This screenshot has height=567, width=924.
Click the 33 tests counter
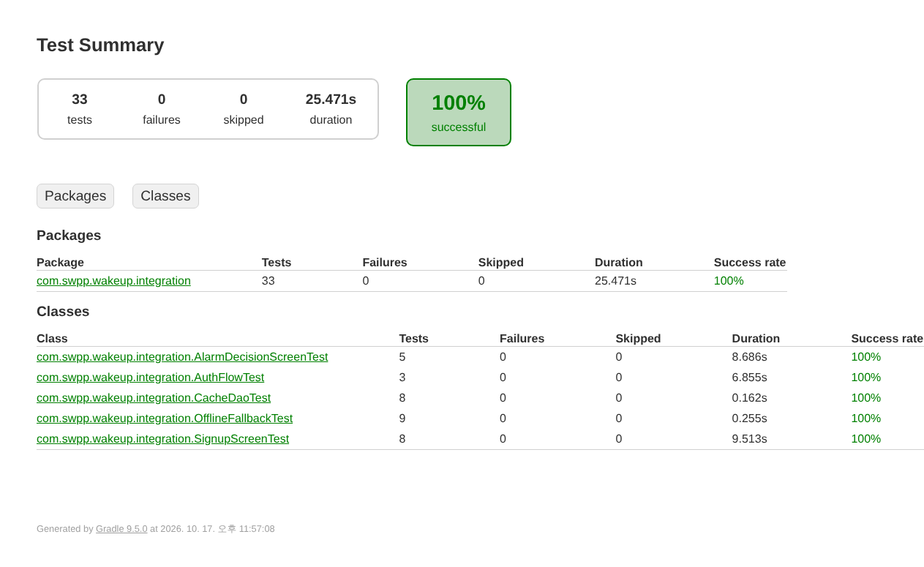point(80,109)
